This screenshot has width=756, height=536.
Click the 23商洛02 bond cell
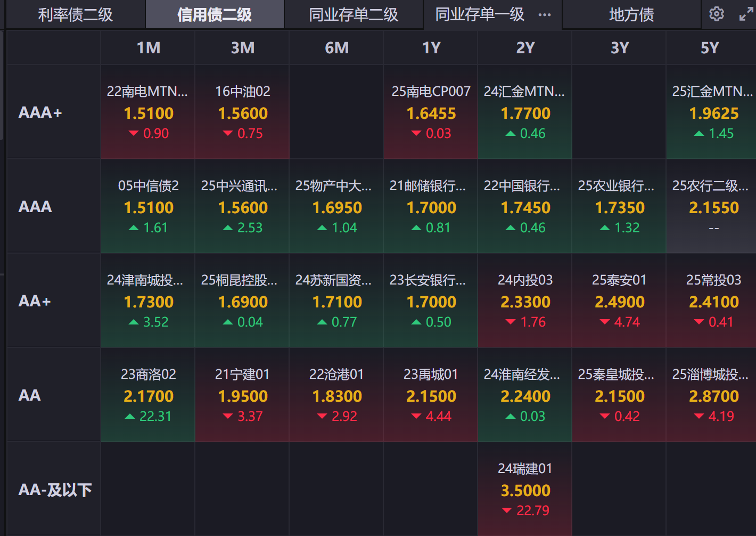148,395
